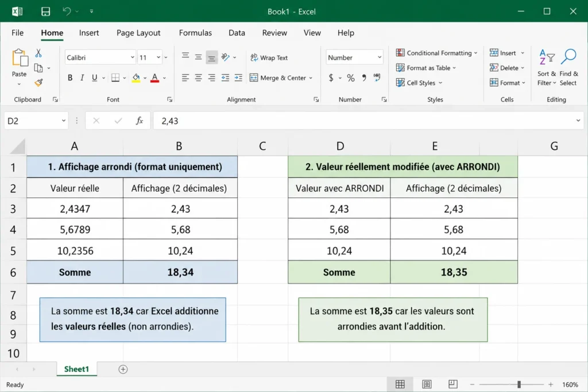588x392 pixels.
Task: Open the Merge & Center dropdown arrow
Action: [x=311, y=78]
